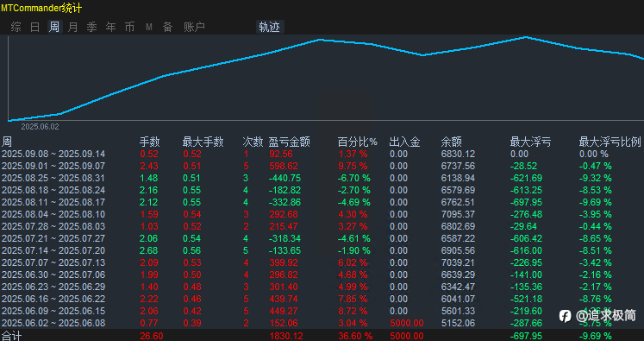Click chart start date 2025.06.02
This screenshot has width=644, height=341.
(40, 127)
